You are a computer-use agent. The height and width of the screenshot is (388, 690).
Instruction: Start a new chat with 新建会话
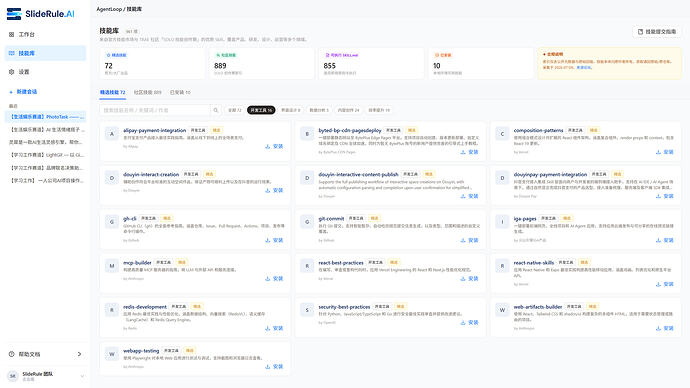[x=23, y=92]
